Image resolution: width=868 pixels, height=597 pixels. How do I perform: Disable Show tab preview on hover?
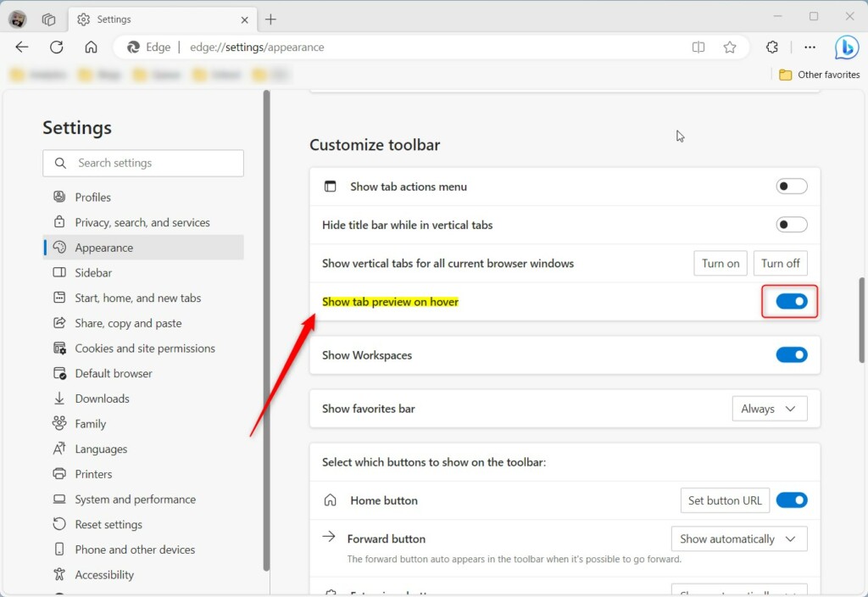[x=789, y=301]
